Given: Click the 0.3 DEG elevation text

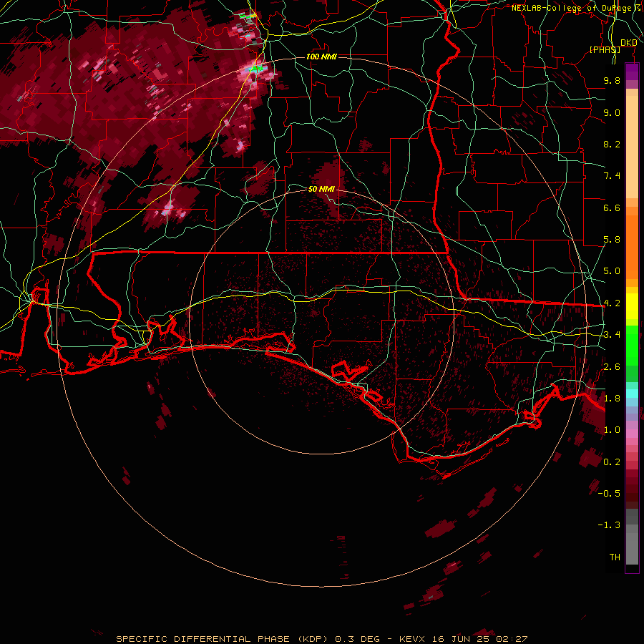Looking at the screenshot, I should coord(358,639).
